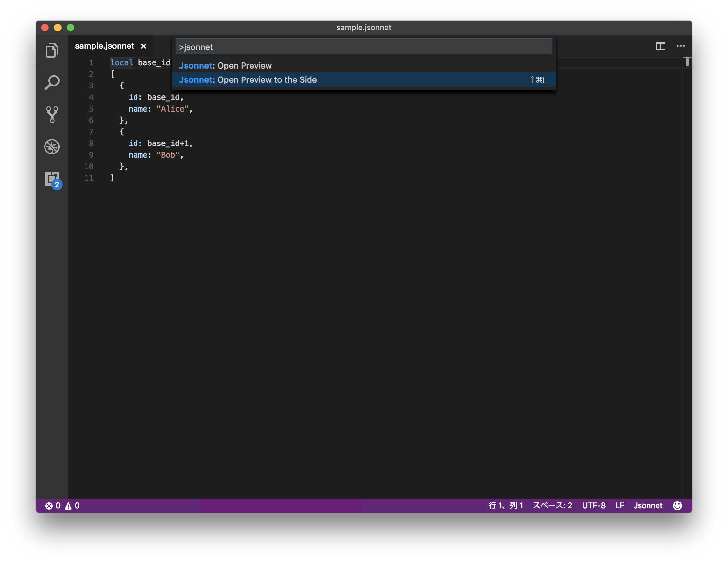Open the Explorer sidebar
Screen dimensions: 728x564
pyautogui.click(x=52, y=50)
